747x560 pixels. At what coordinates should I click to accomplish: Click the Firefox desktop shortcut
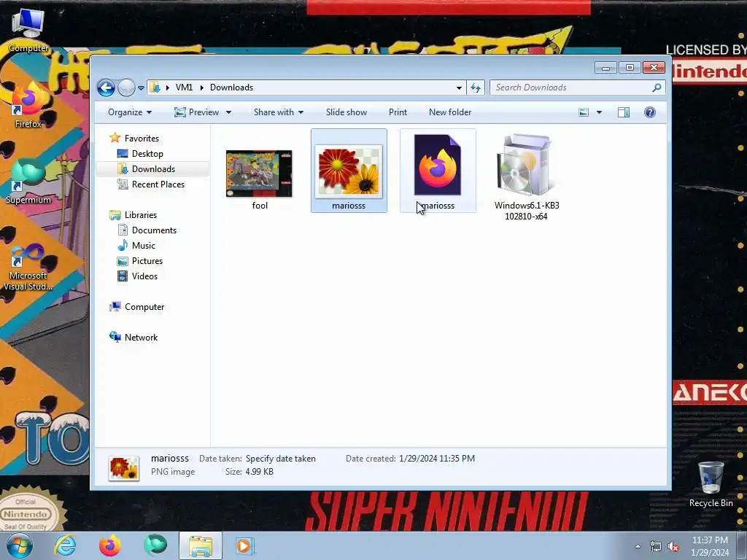coord(28,105)
